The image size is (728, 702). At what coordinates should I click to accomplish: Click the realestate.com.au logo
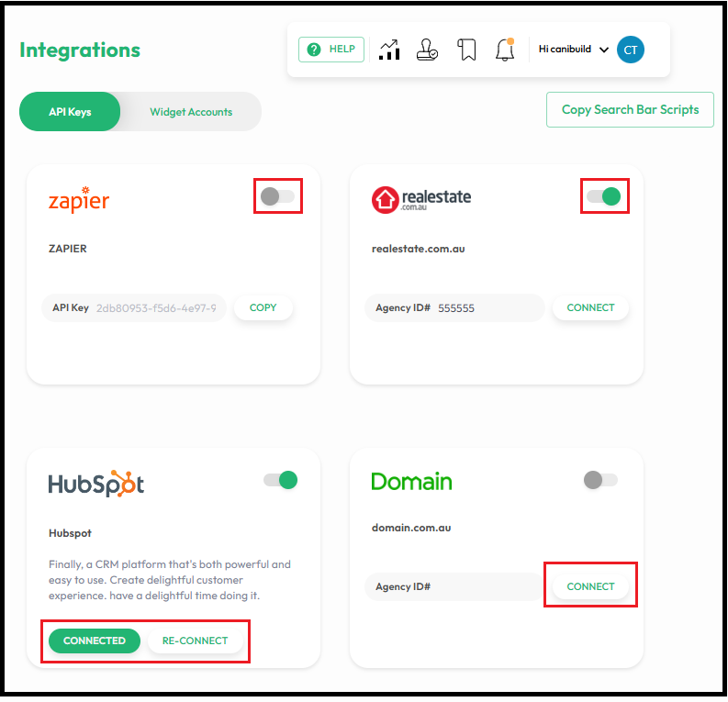point(421,199)
